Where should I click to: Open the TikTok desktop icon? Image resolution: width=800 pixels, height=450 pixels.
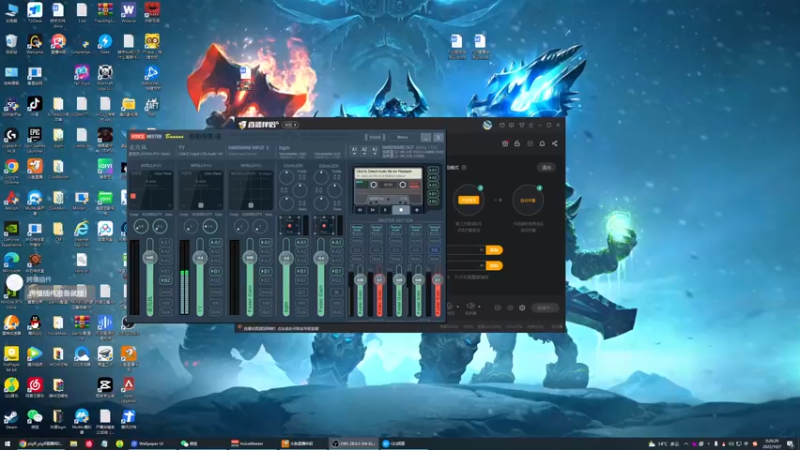[x=35, y=107]
